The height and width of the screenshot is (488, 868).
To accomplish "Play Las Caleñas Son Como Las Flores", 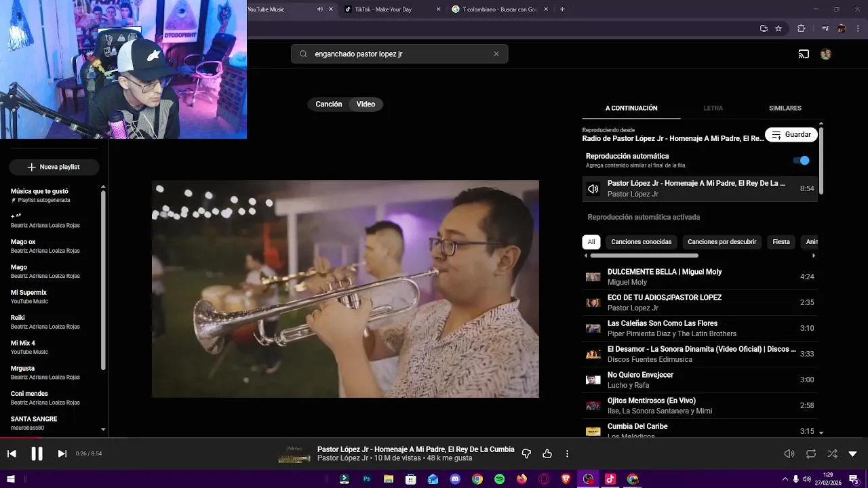I will click(x=700, y=328).
